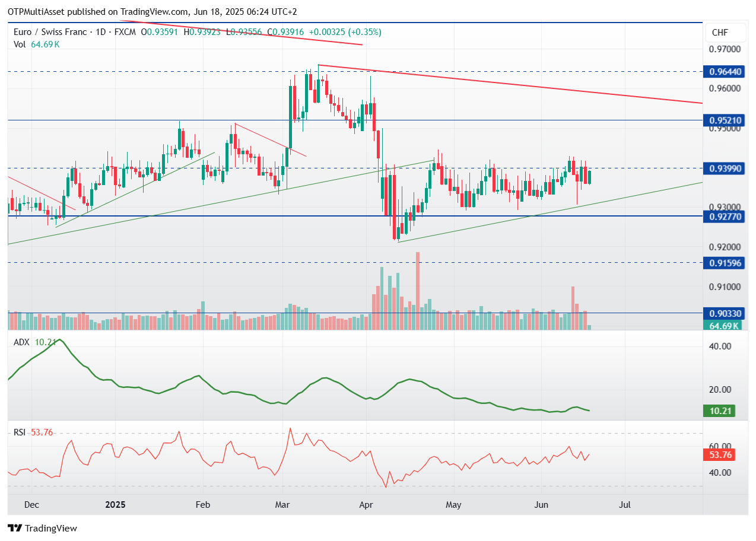This screenshot has height=541, width=756.
Task: Click the Dec label on time axis
Action: (31, 505)
